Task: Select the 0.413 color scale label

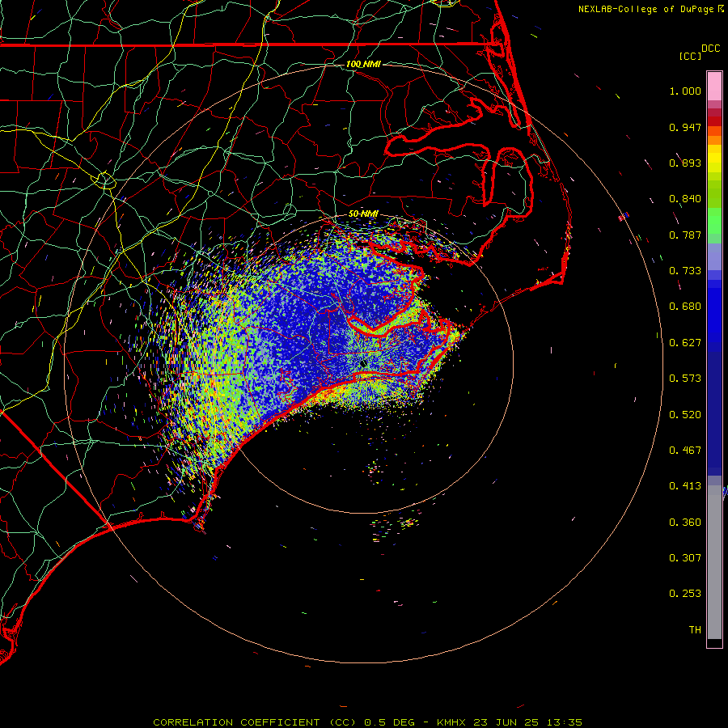Action: coord(685,486)
